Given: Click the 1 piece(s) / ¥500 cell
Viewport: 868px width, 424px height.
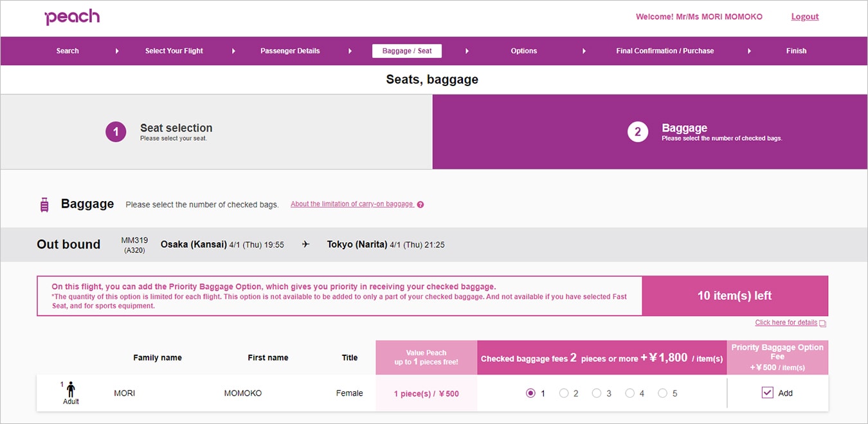Looking at the screenshot, I should (426, 393).
